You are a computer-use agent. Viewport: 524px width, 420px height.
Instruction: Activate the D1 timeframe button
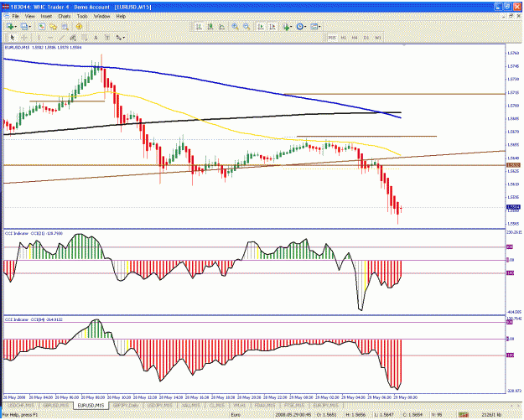(366, 38)
